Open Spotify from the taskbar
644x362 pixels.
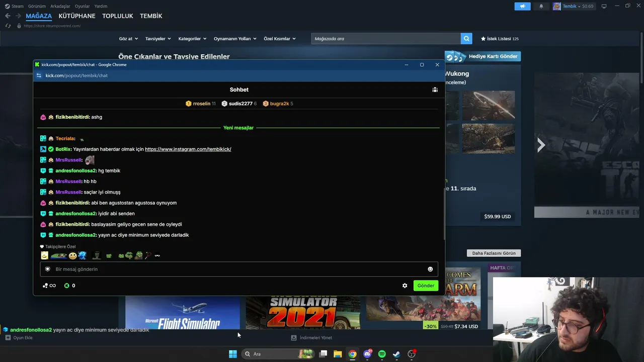pyautogui.click(x=382, y=354)
